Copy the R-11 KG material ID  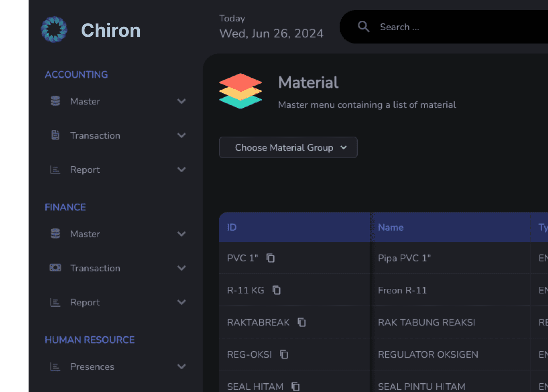[x=276, y=290]
